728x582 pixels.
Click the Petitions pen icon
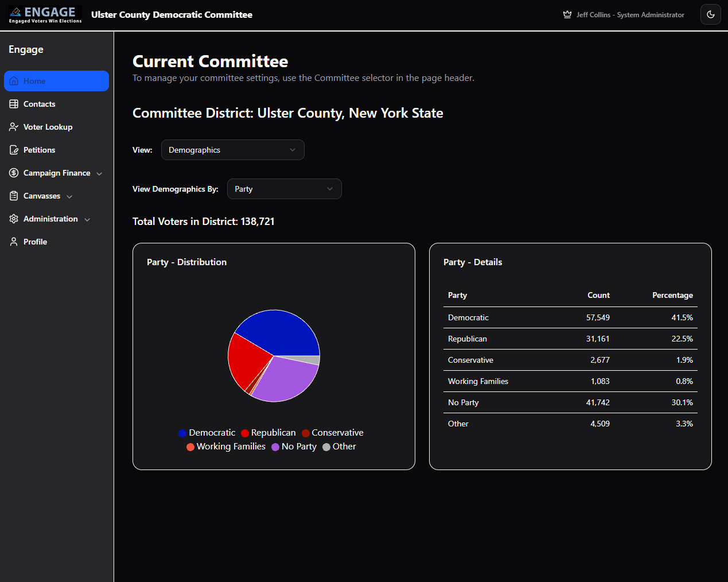pyautogui.click(x=14, y=150)
